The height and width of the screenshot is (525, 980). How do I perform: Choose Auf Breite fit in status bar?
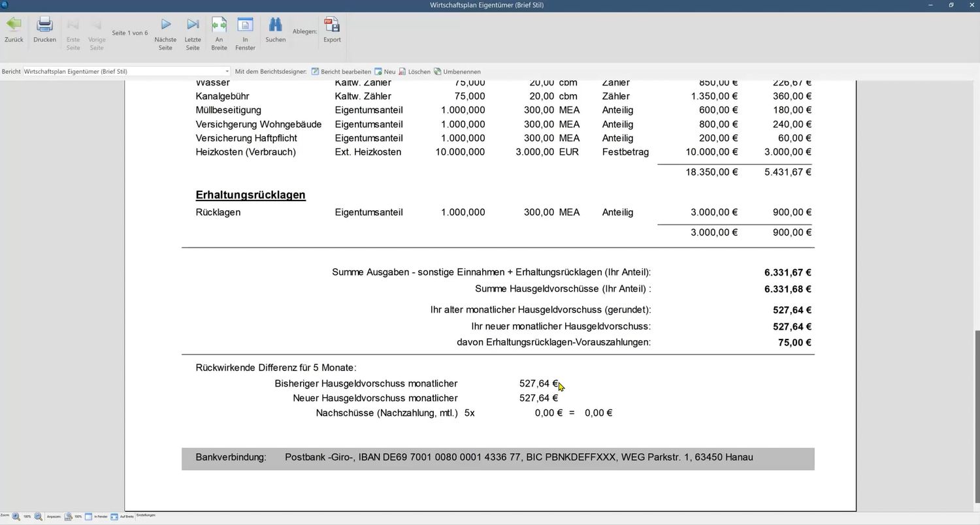[122, 517]
